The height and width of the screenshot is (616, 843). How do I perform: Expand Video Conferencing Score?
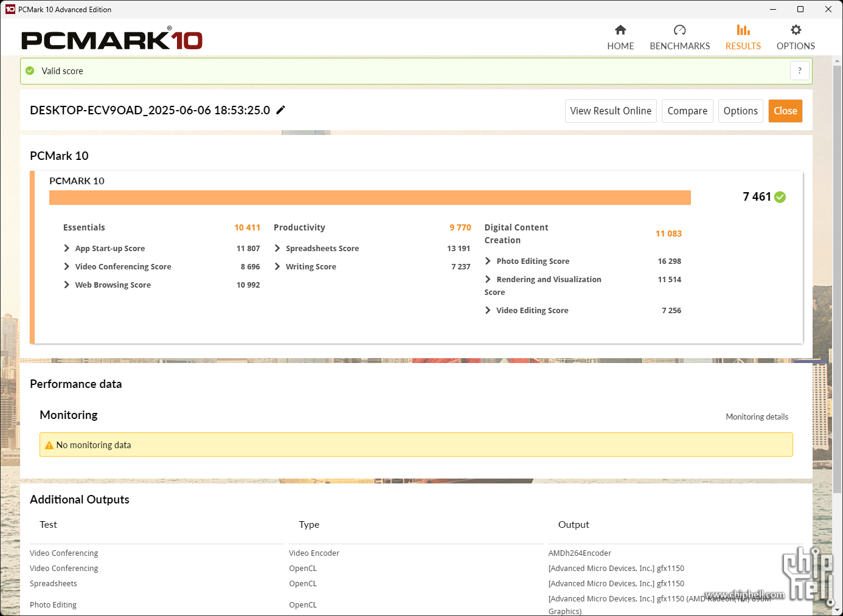coord(66,266)
